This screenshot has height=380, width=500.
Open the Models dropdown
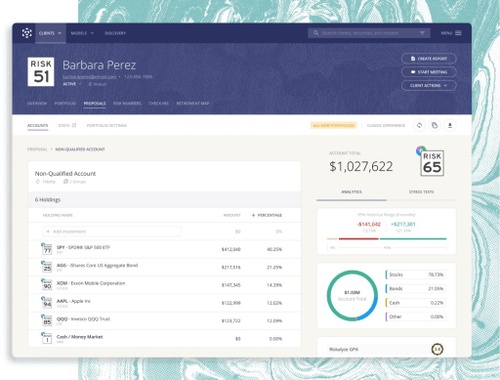coord(82,33)
